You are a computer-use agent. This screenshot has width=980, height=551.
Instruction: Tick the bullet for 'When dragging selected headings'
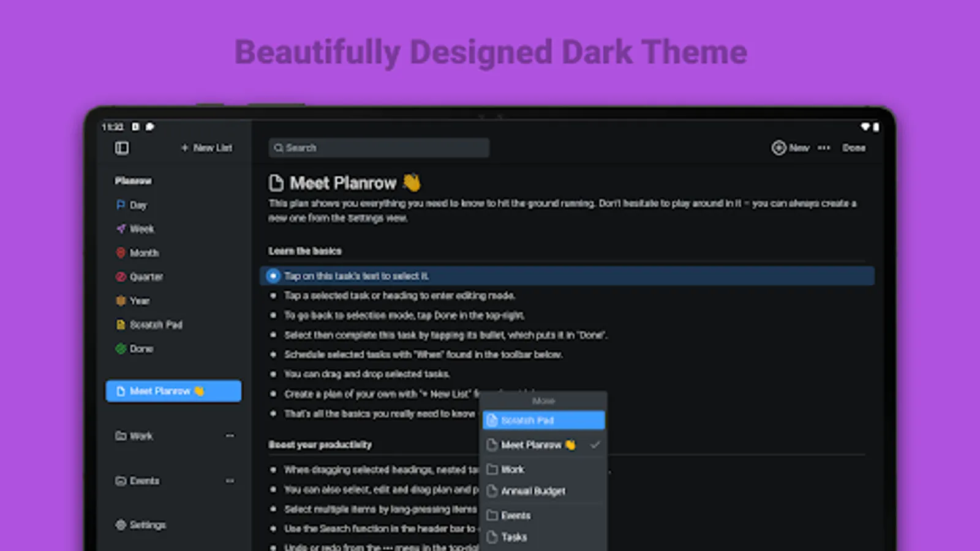point(273,470)
